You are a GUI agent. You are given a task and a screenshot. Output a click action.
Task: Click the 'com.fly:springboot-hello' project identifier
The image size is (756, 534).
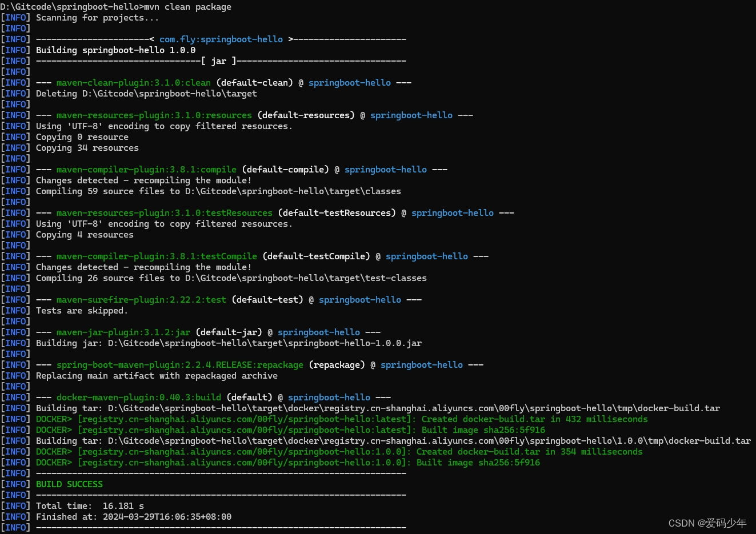click(x=221, y=39)
